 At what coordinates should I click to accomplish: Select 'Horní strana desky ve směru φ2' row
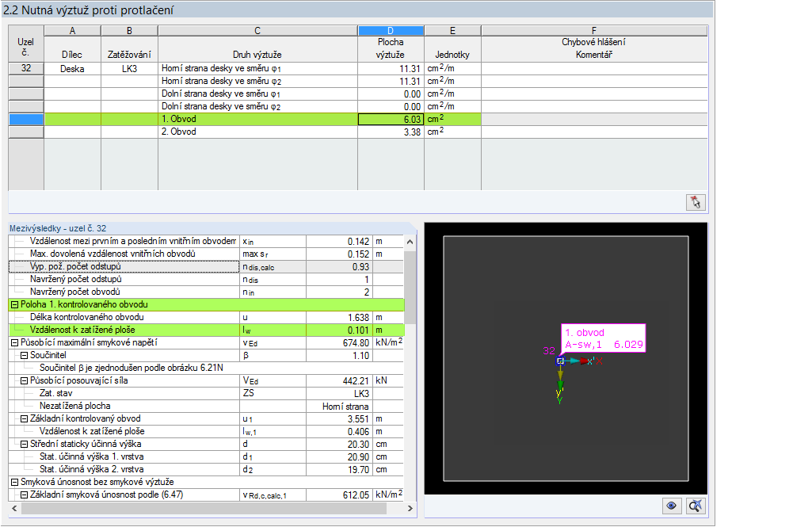[257, 81]
